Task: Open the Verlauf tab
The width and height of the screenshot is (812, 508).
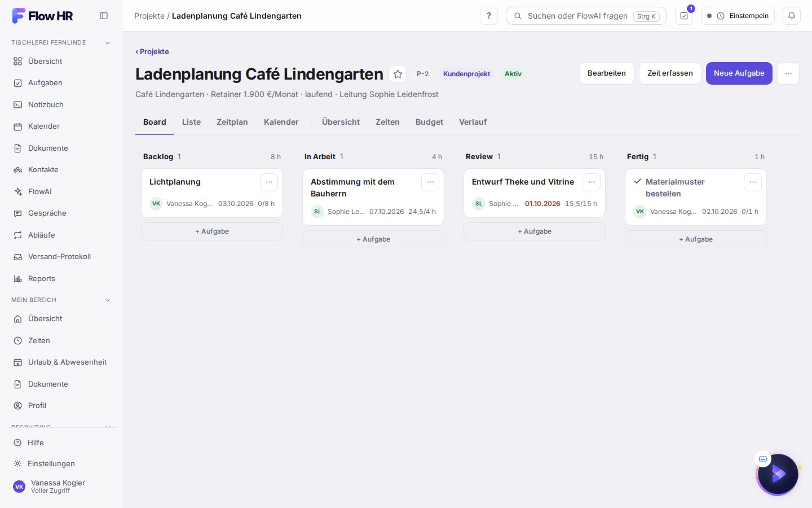Action: 473,122
